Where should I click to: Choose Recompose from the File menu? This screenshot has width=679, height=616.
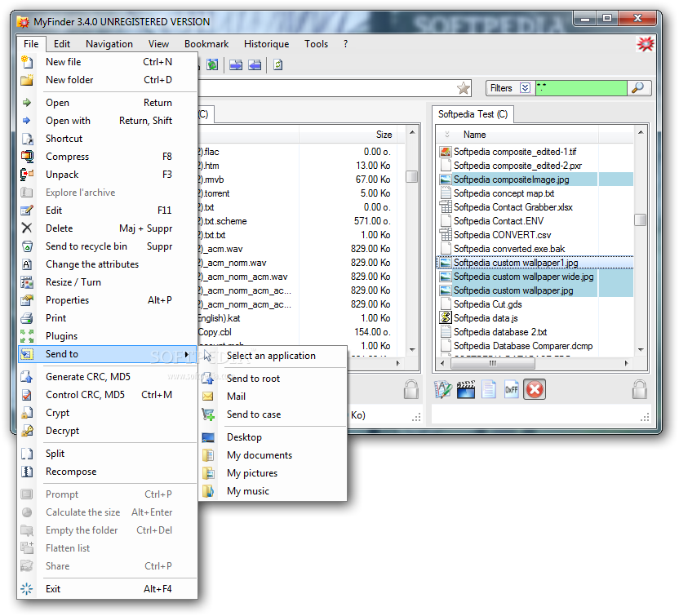pyautogui.click(x=108, y=472)
